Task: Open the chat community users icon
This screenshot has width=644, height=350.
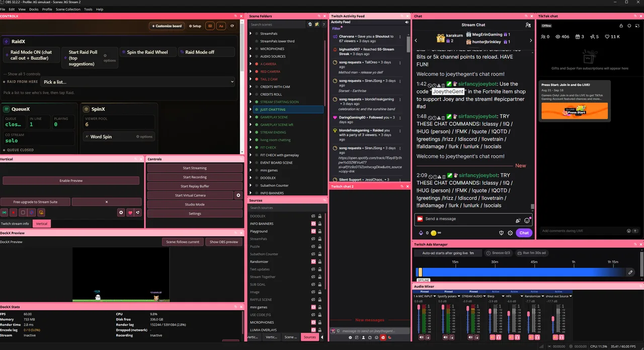Action: point(528,25)
